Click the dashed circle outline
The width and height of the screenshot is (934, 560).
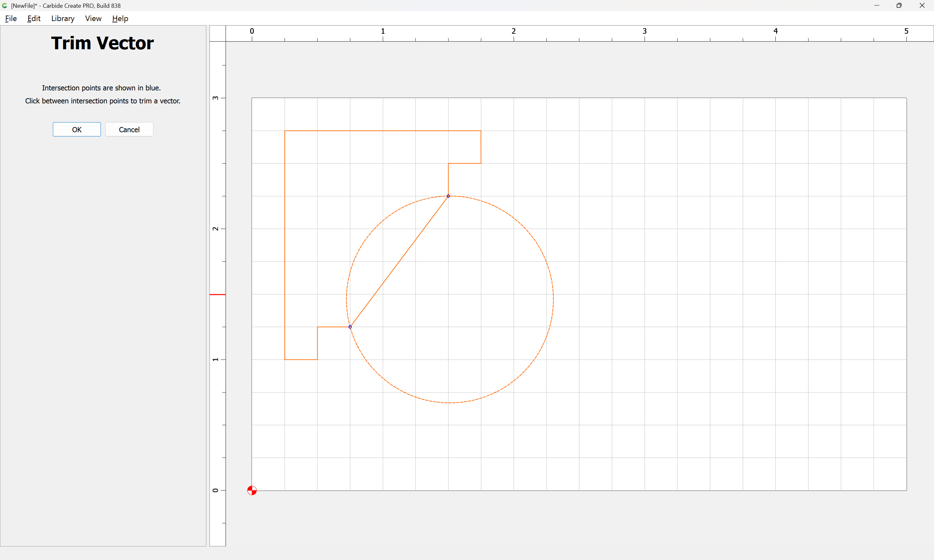[x=553, y=299]
